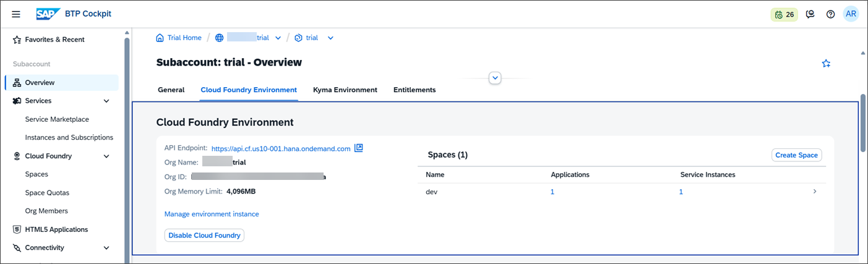Switch to the Kyma Environment tab
The width and height of the screenshot is (868, 264).
click(345, 90)
